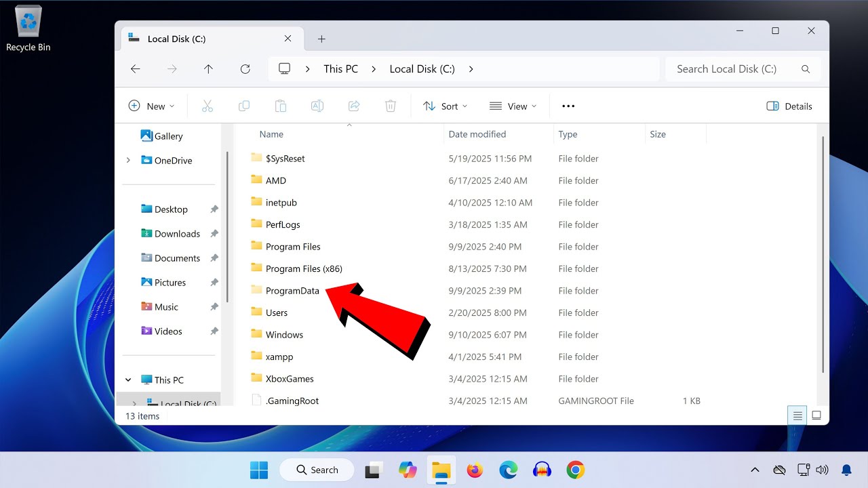868x488 pixels.
Task: Open the See more ellipsis menu
Action: pos(568,106)
